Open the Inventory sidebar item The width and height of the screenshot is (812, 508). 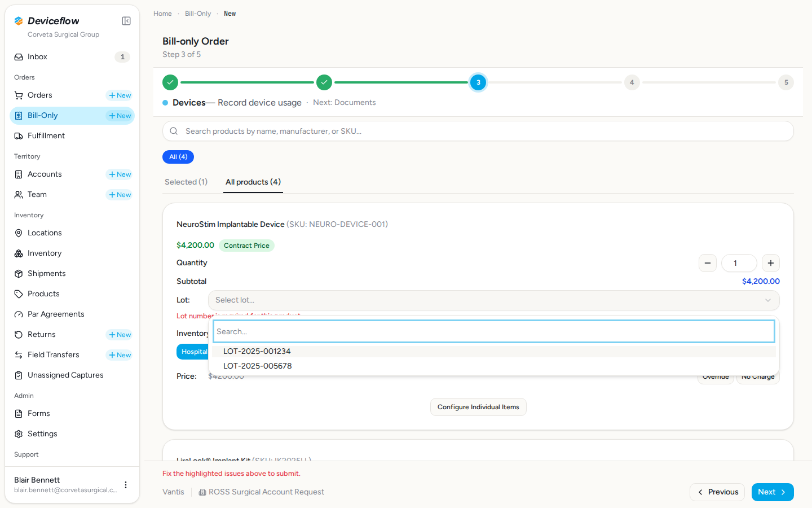click(72, 253)
